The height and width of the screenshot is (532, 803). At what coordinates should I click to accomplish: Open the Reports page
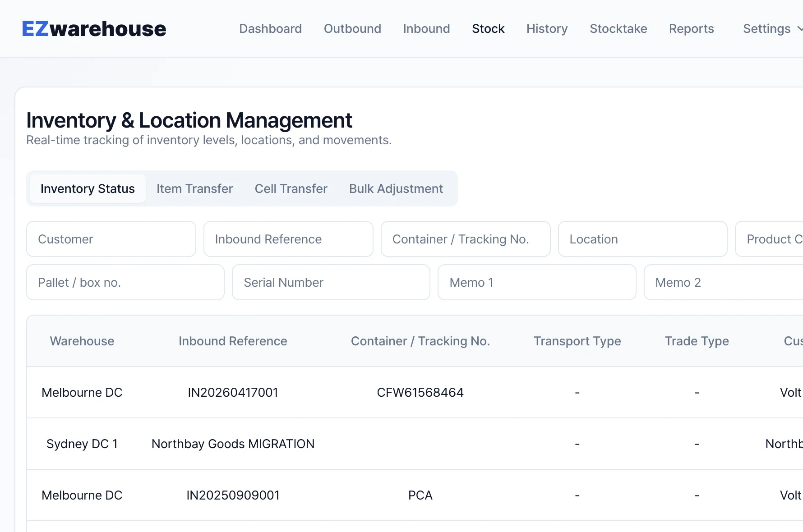tap(691, 29)
